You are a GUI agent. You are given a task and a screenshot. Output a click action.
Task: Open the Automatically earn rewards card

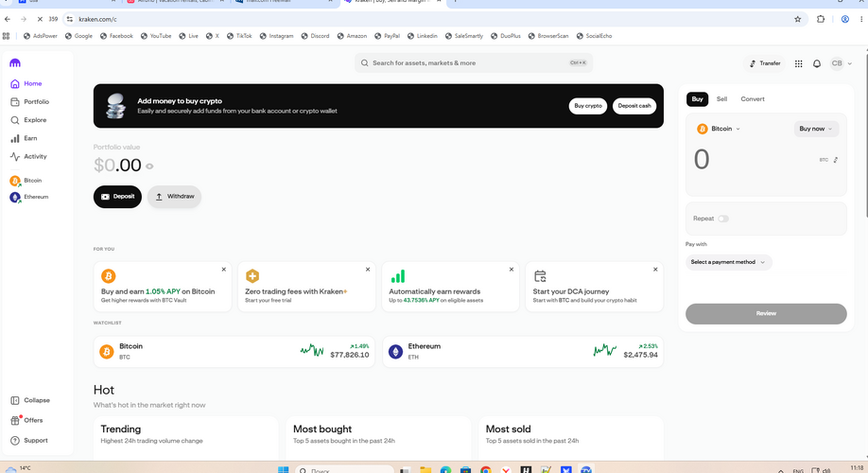click(x=451, y=287)
